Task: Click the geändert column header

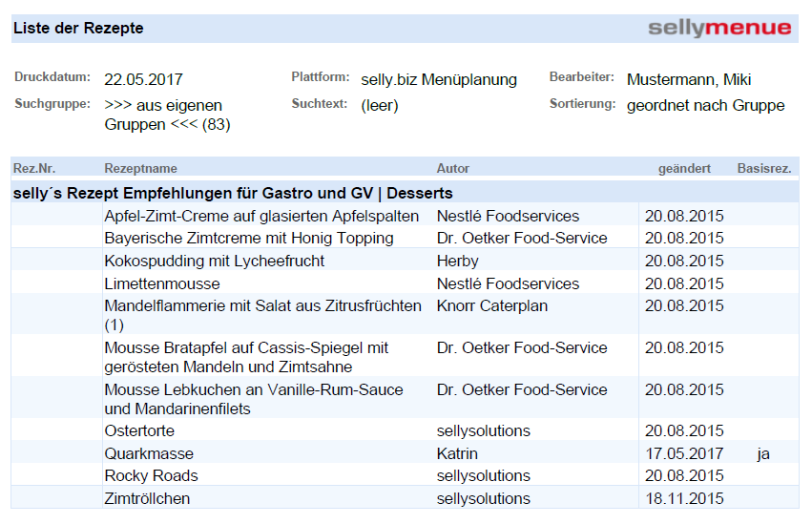Action: point(684,169)
